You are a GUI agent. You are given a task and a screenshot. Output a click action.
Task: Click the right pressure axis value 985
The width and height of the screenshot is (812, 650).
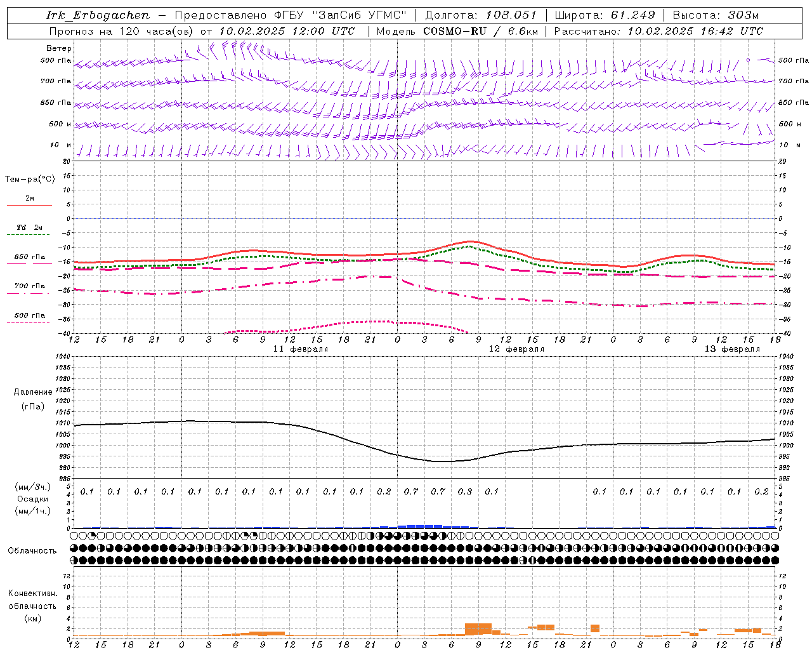785,479
